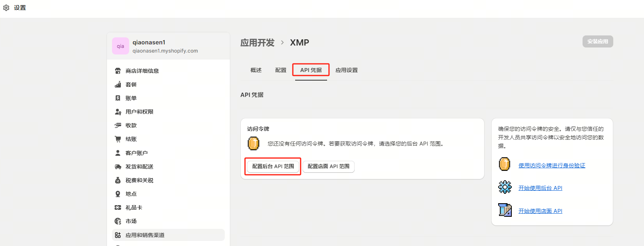
Task: Click the settings gear icon
Action: click(x=6, y=8)
